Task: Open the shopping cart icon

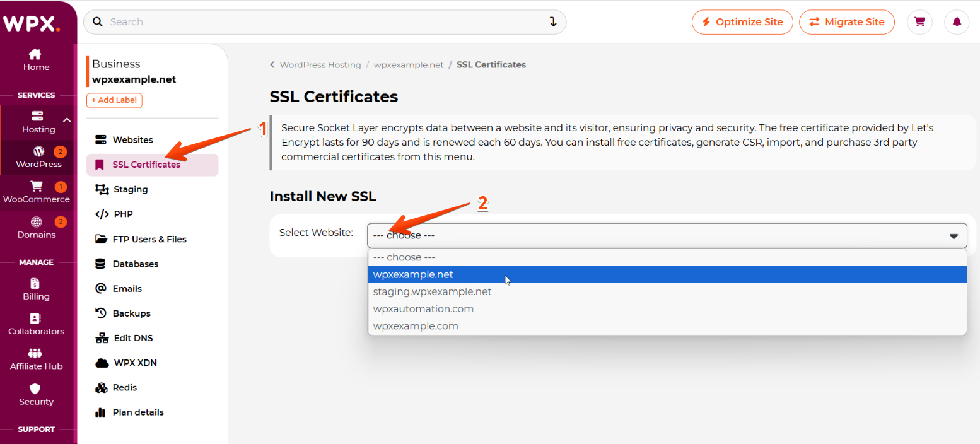Action: [x=919, y=22]
